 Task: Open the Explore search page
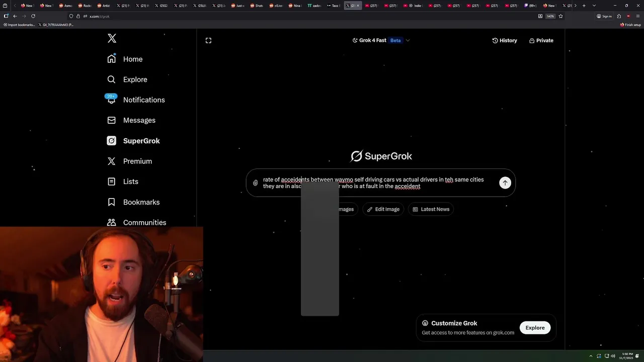[127, 79]
